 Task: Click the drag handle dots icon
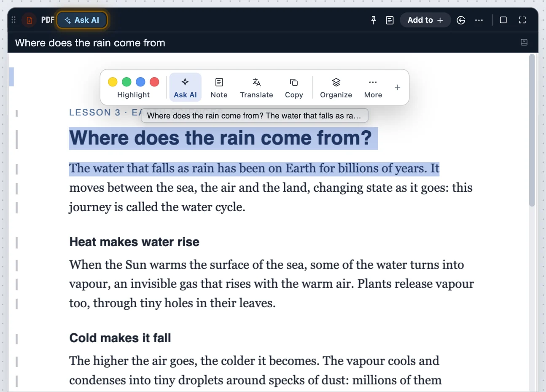tap(13, 20)
